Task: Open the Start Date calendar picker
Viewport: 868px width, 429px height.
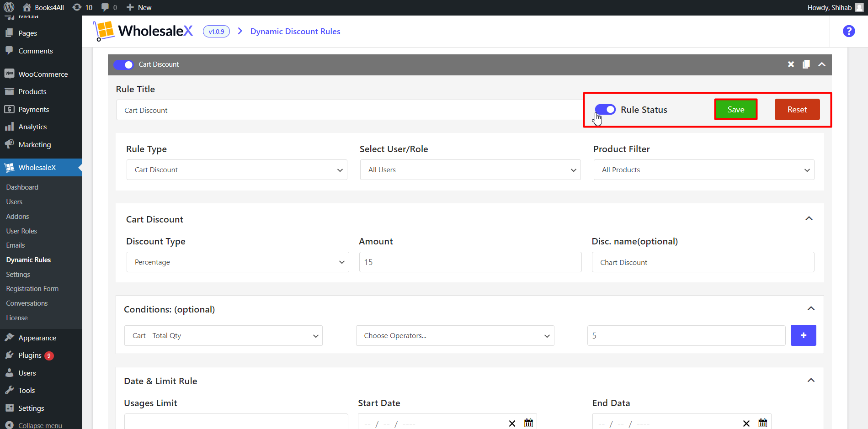Action: coord(528,423)
